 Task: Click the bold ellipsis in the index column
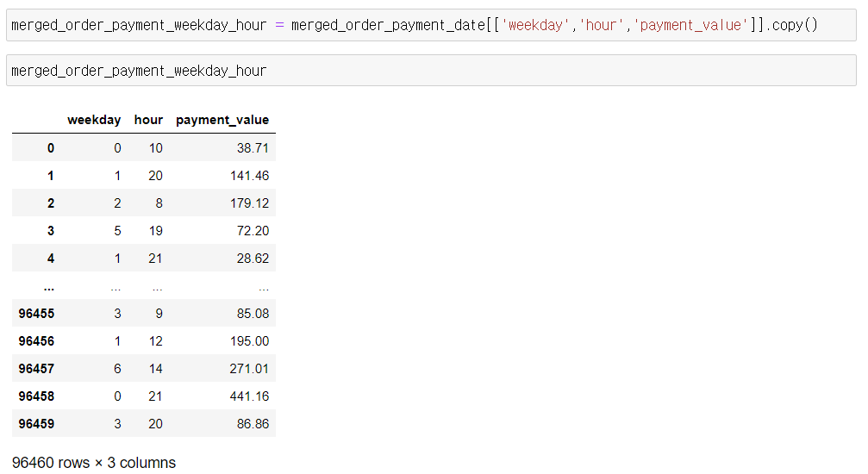coord(49,287)
